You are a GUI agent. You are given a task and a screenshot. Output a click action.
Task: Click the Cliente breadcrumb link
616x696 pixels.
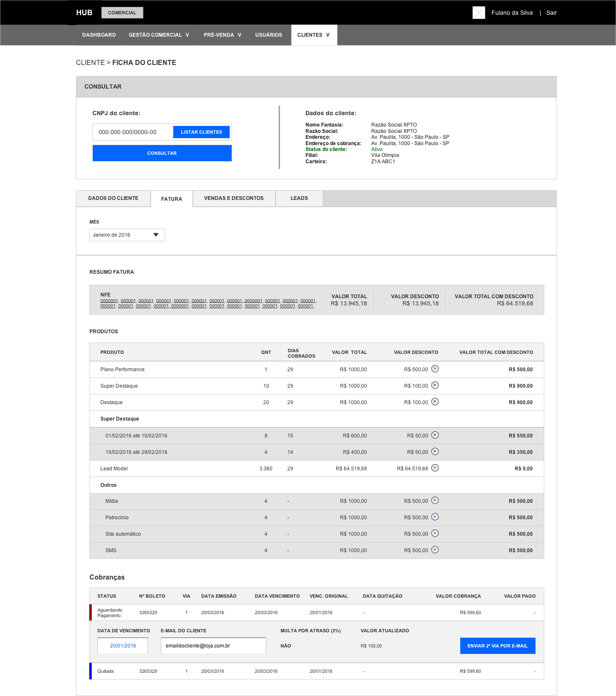coord(90,62)
